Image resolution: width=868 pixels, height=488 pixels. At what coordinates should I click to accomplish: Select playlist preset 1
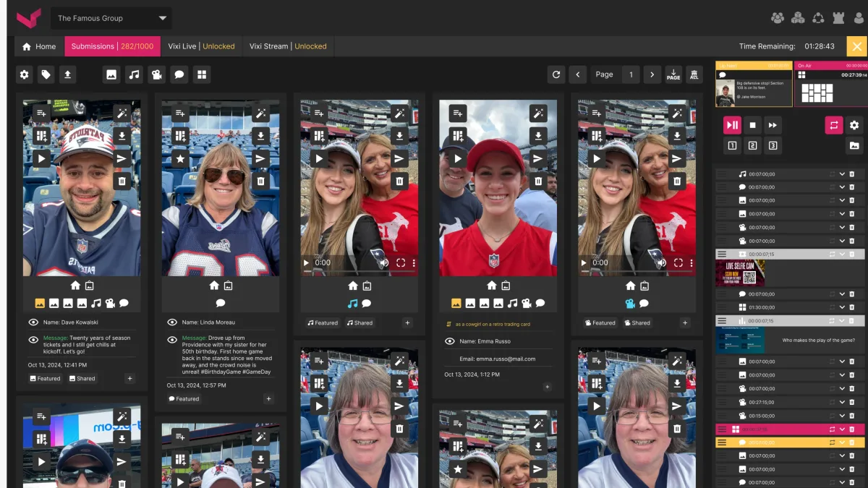click(732, 146)
